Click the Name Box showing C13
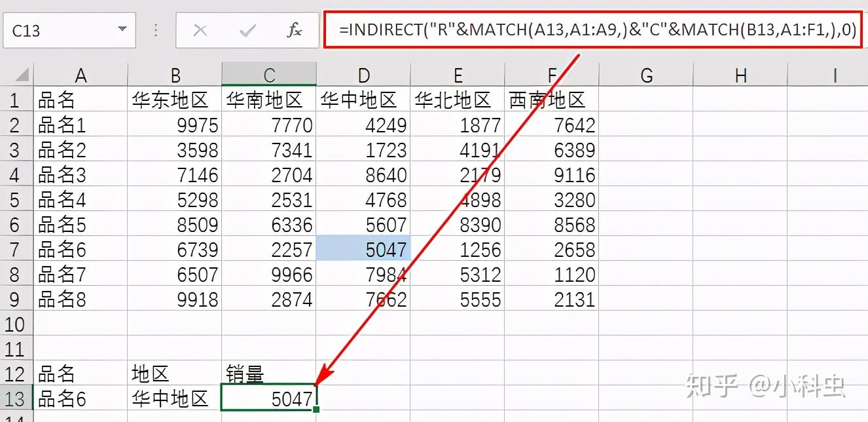 (69, 30)
